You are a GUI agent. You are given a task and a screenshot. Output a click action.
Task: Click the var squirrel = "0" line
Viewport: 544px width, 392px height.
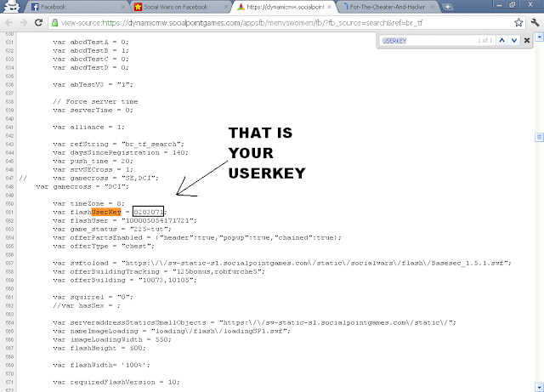[x=93, y=298]
